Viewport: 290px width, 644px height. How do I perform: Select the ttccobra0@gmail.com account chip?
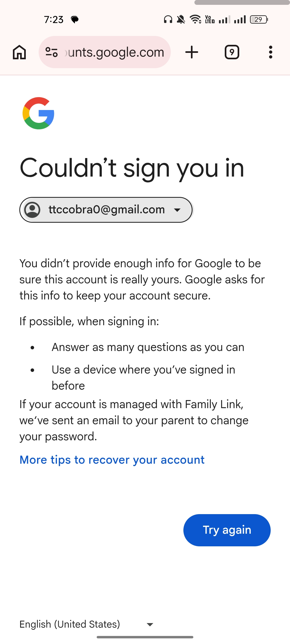[x=106, y=210]
